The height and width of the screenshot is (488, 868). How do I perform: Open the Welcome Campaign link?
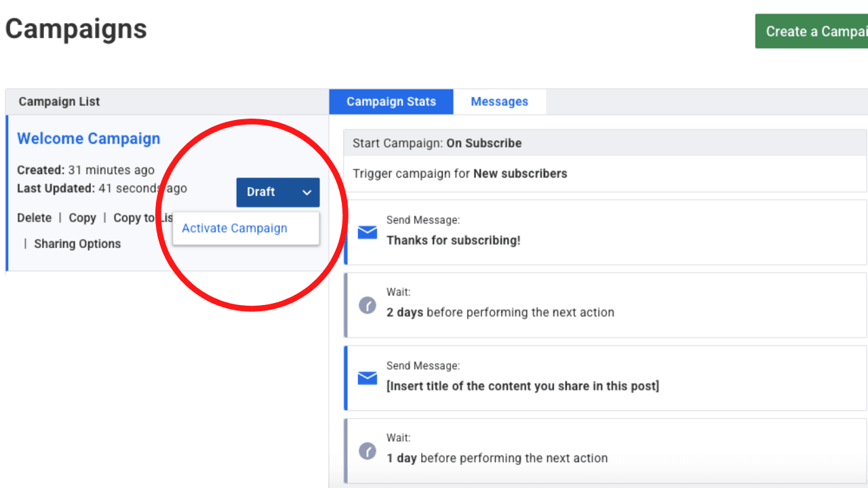(x=89, y=139)
